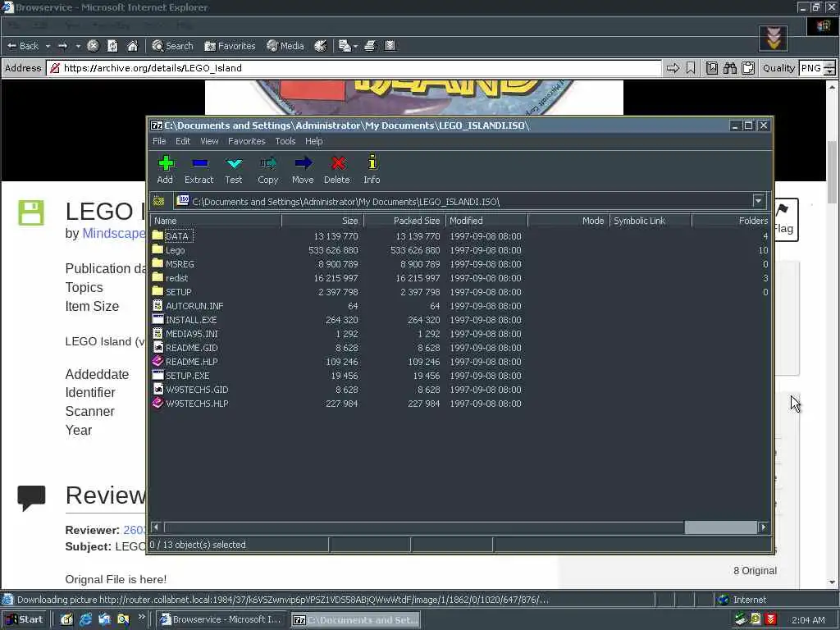
Task: Click the 7-Zip taskbar button
Action: point(356,620)
